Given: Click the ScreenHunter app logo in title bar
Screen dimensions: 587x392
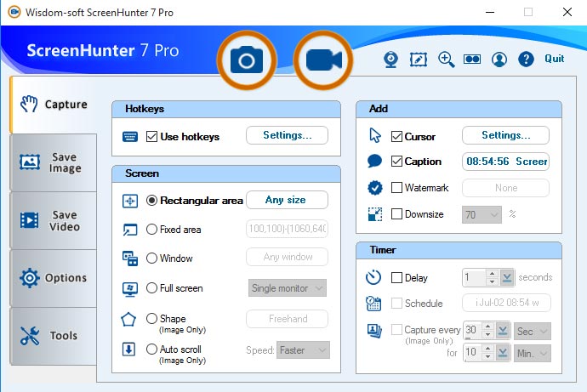Looking at the screenshot, I should pyautogui.click(x=14, y=12).
